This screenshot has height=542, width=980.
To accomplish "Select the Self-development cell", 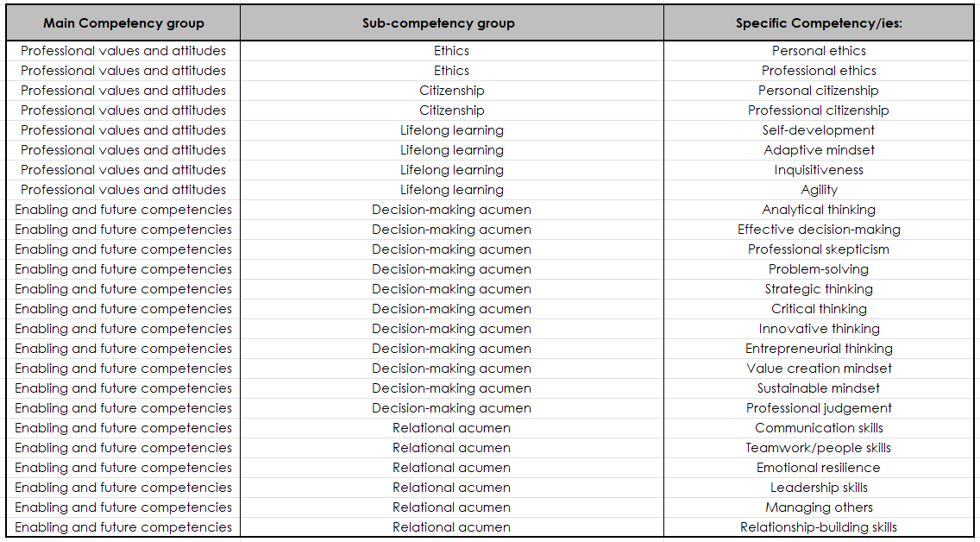I will [819, 130].
